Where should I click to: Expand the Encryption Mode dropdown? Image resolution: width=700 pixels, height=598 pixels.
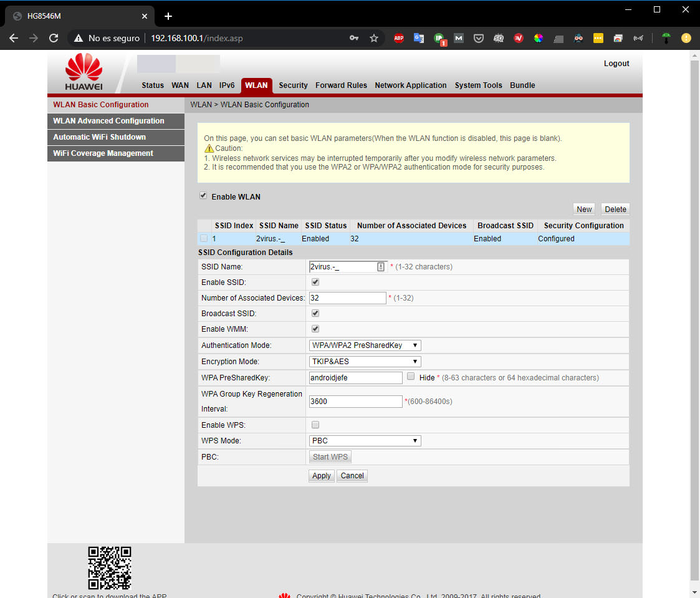(x=365, y=362)
